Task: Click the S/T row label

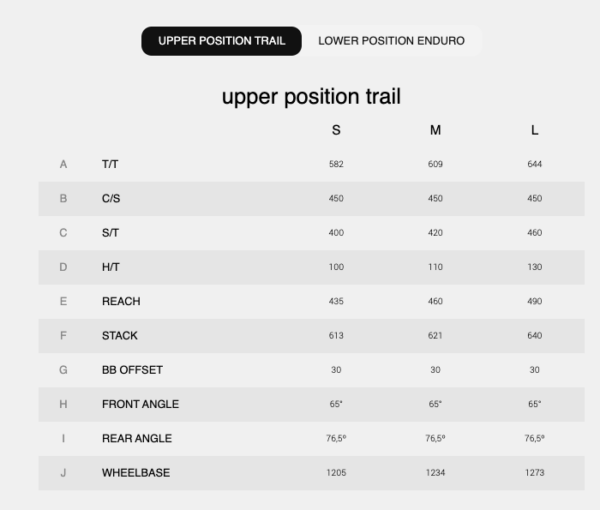Action: pos(110,233)
